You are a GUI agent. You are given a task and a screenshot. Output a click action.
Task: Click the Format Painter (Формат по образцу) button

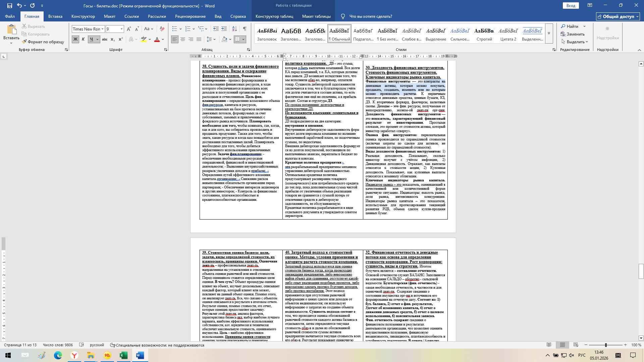pyautogui.click(x=43, y=42)
